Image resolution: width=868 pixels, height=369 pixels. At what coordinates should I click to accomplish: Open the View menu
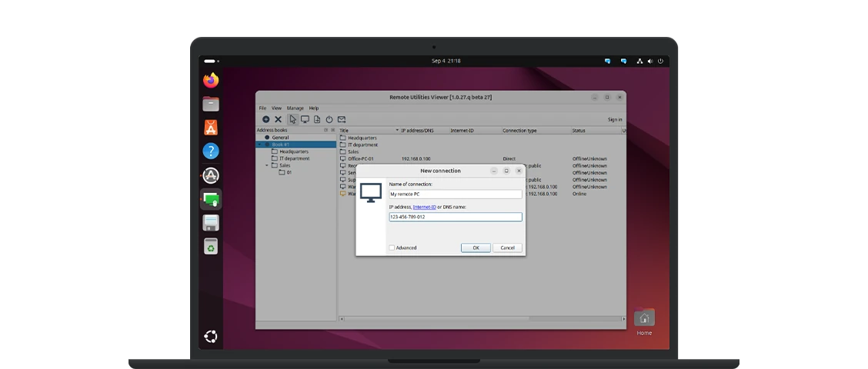click(x=276, y=108)
